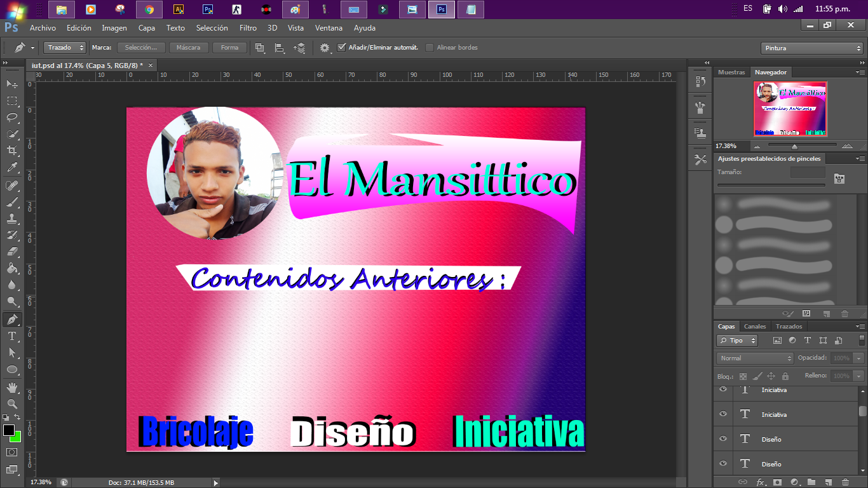Screen dimensions: 868x488
Task: Select the Rectangular Marquee tool
Action: click(x=12, y=101)
